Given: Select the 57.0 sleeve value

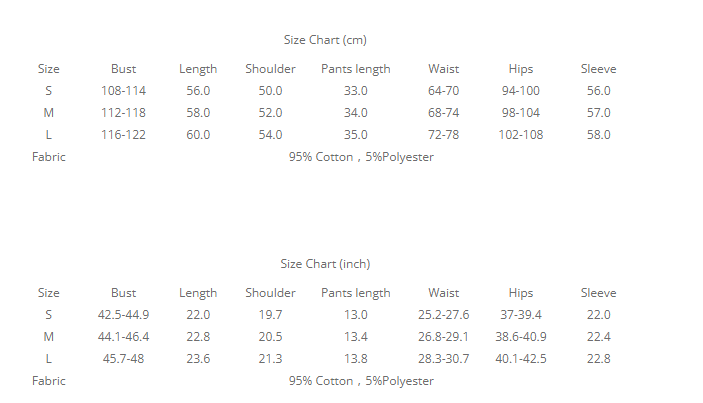Looking at the screenshot, I should point(598,113).
